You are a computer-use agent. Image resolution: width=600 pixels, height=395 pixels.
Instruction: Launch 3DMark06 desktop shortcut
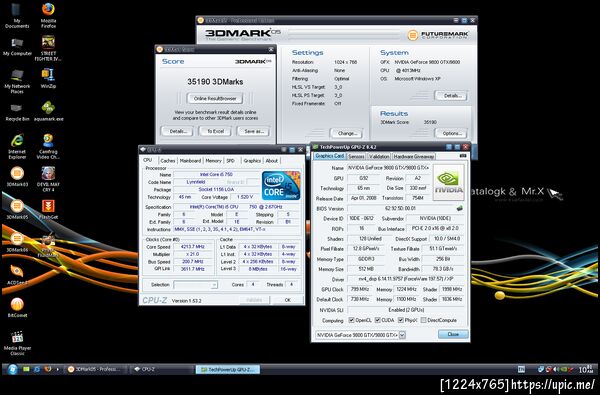click(17, 242)
